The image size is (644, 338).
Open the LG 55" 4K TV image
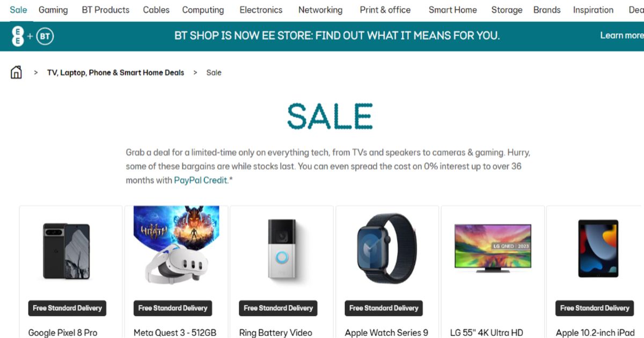pos(493,248)
